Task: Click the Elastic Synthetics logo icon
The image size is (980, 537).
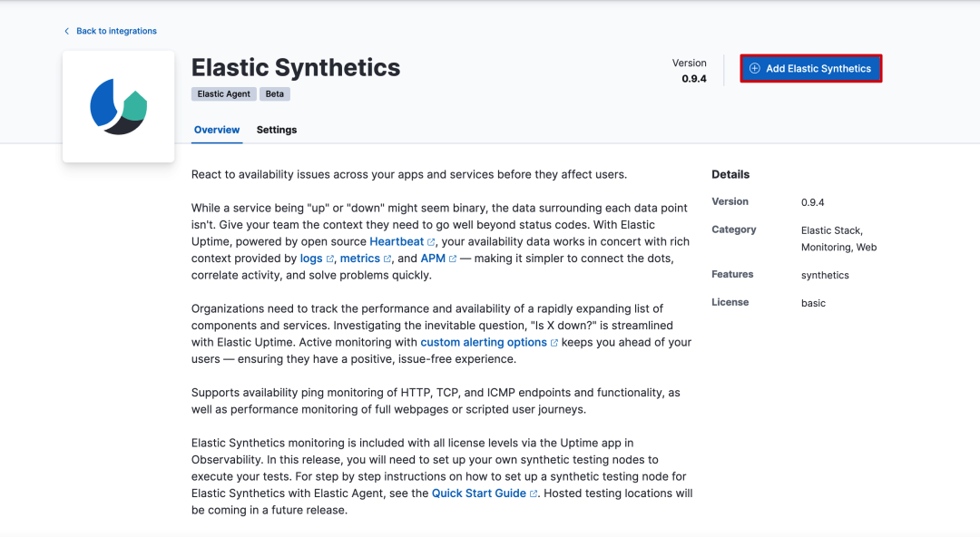Action: click(119, 107)
